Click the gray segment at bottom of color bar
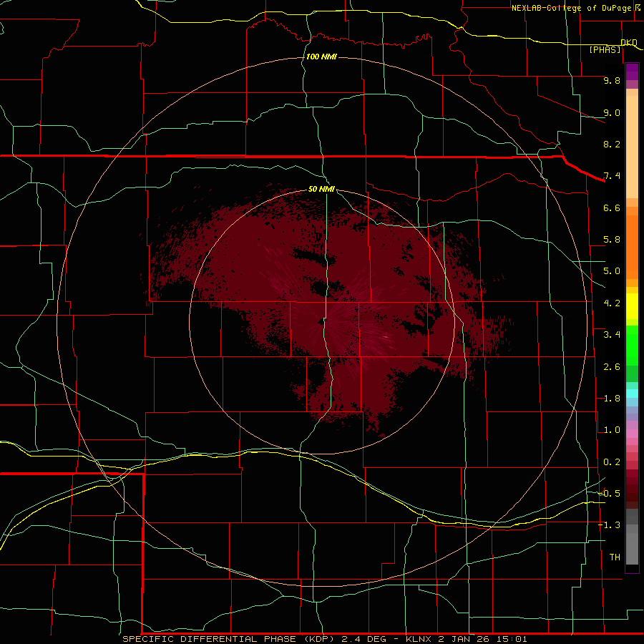Image resolution: width=644 pixels, height=644 pixels. (x=632, y=548)
